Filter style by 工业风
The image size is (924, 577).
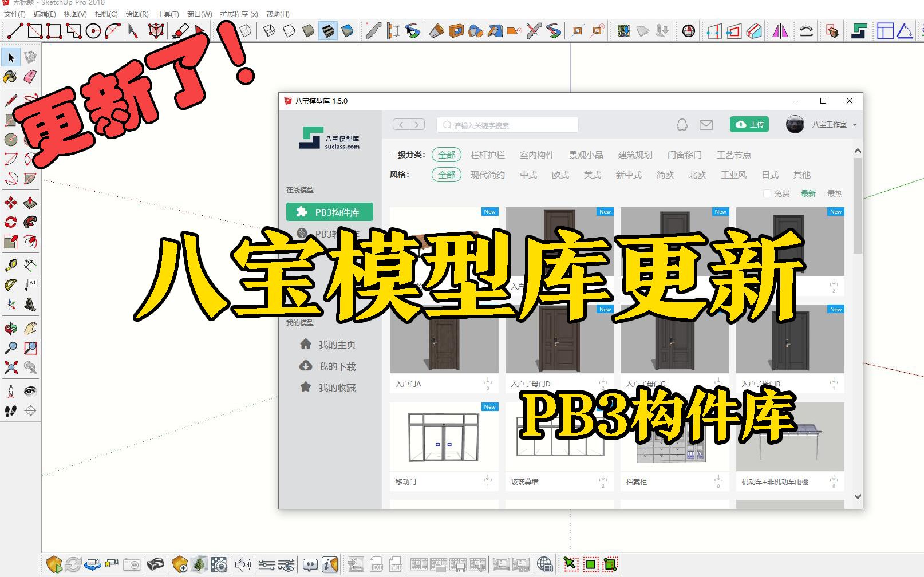point(733,175)
